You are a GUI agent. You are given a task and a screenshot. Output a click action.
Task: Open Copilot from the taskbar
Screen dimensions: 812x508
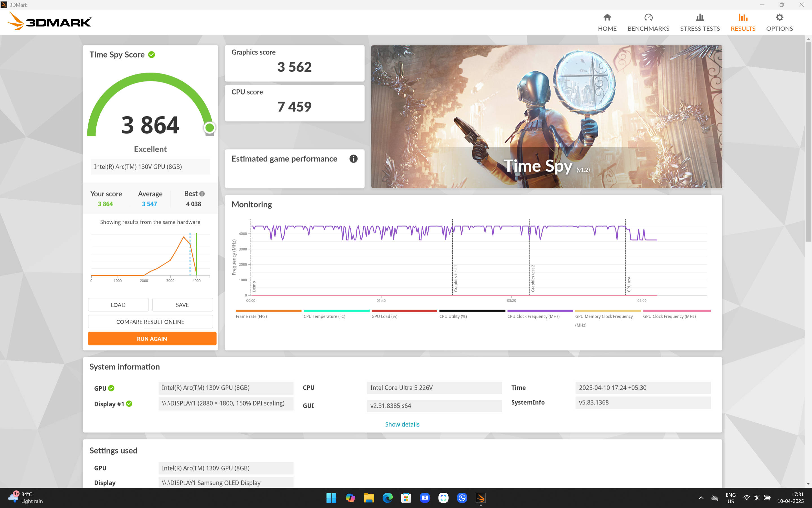point(350,498)
